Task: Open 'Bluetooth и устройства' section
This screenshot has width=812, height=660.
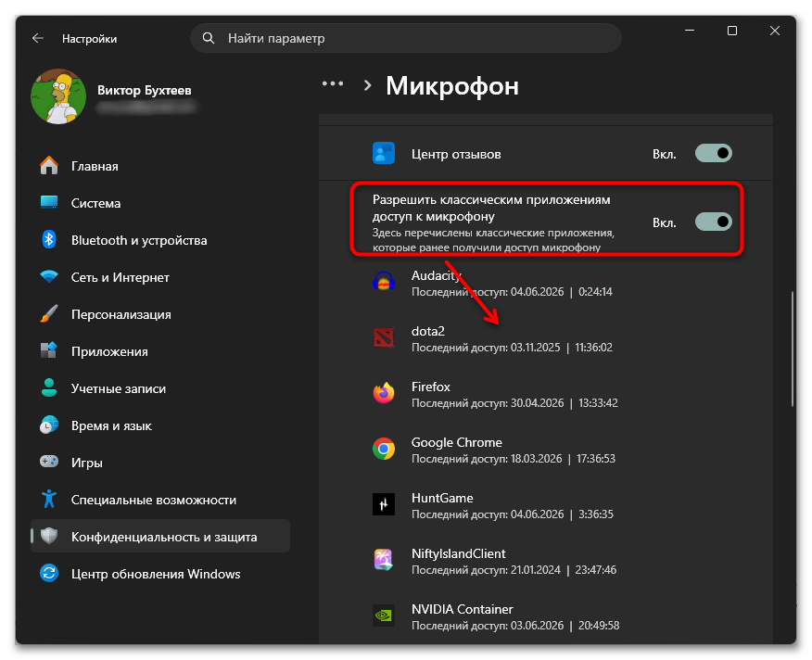Action: (160, 240)
